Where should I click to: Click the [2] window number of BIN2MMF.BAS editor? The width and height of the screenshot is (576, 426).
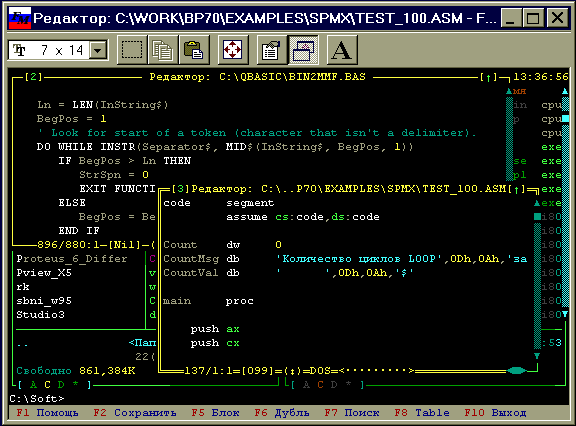[33, 77]
